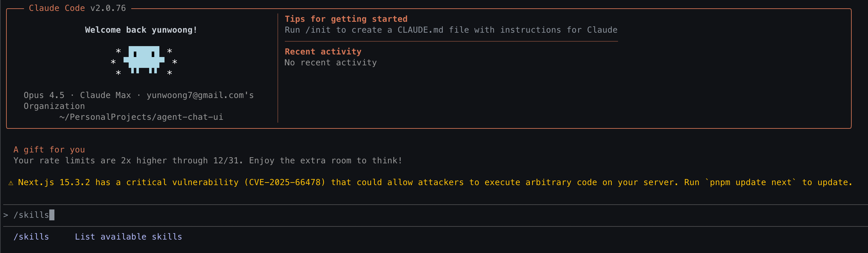The height and width of the screenshot is (253, 868).
Task: Click the yellow warning triangle icon
Action: click(x=11, y=183)
